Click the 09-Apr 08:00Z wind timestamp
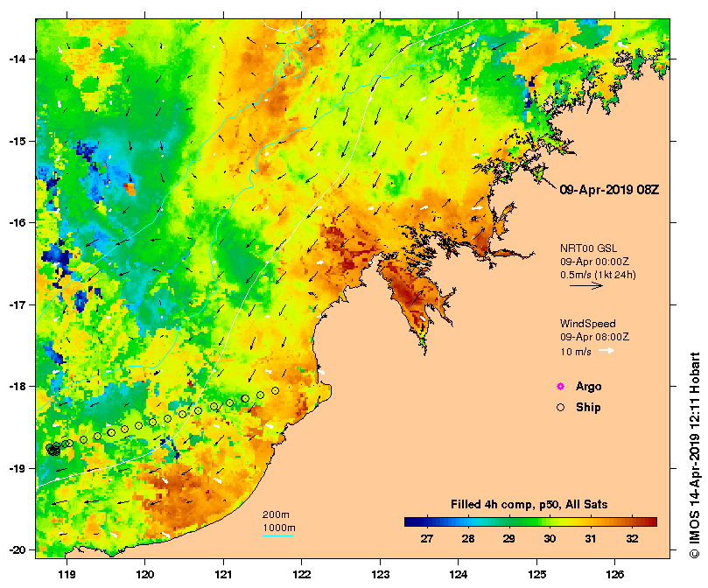The width and height of the screenshot is (708, 588). click(594, 337)
